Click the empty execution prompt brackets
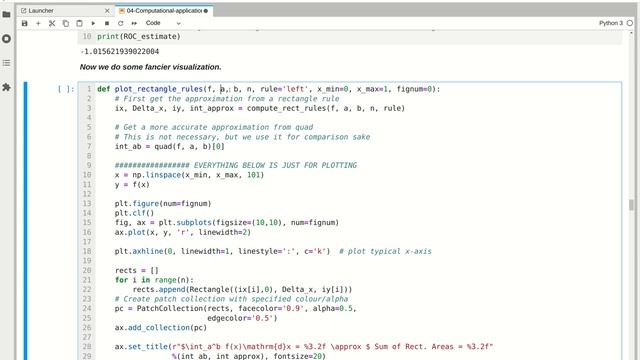The height and width of the screenshot is (360, 640). click(66, 89)
